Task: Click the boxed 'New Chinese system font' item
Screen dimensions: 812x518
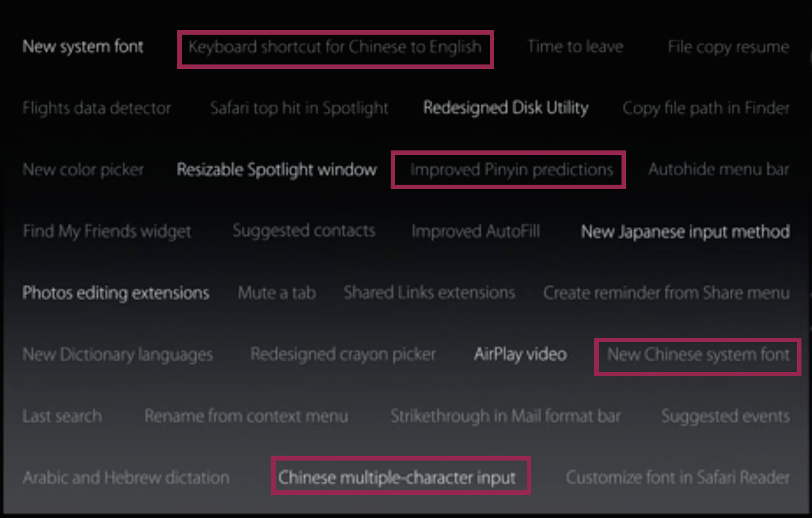Action: coord(698,354)
